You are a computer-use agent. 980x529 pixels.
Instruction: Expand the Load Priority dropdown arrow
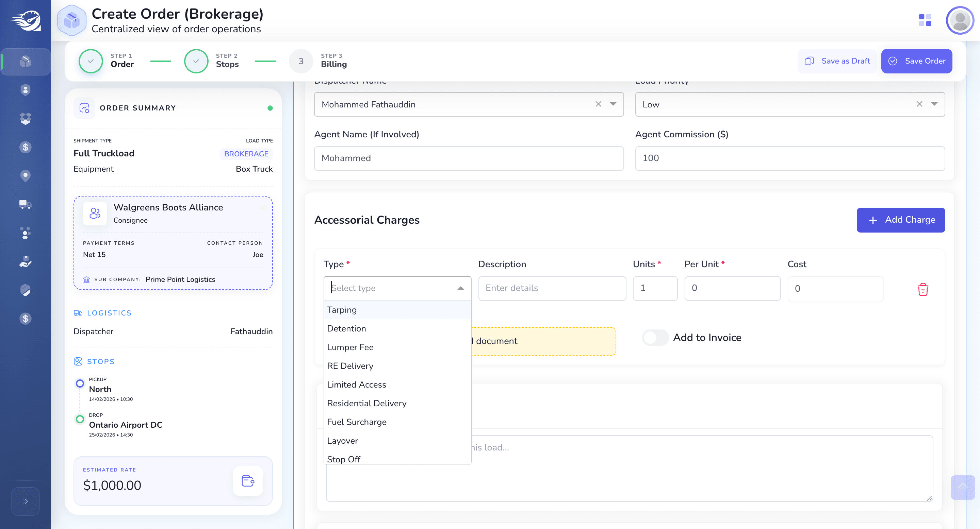934,104
